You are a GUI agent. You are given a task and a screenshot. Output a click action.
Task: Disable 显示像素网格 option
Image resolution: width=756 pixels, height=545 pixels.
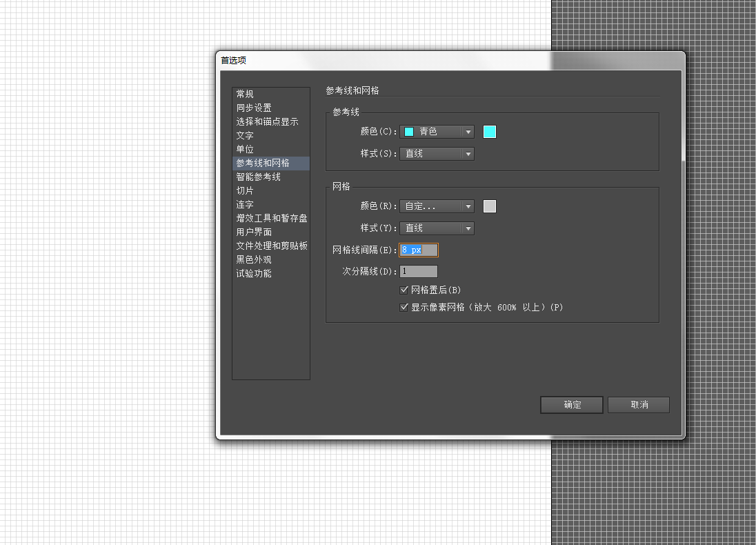404,307
